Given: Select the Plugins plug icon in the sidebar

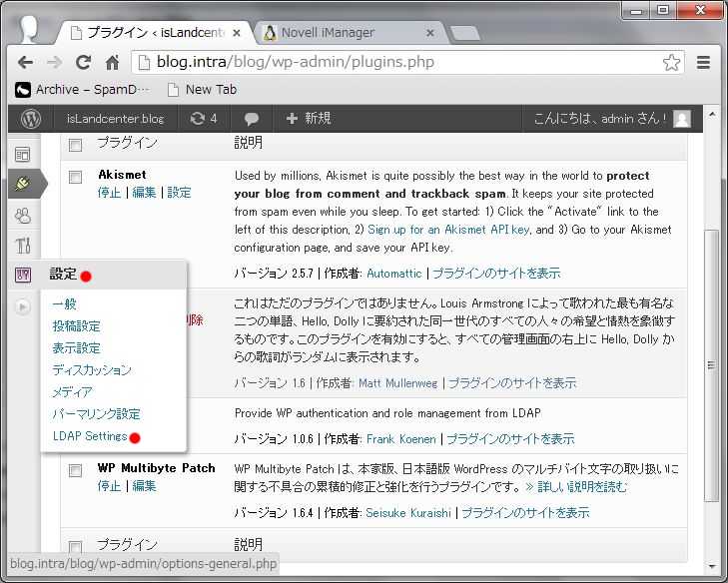Looking at the screenshot, I should (x=22, y=185).
